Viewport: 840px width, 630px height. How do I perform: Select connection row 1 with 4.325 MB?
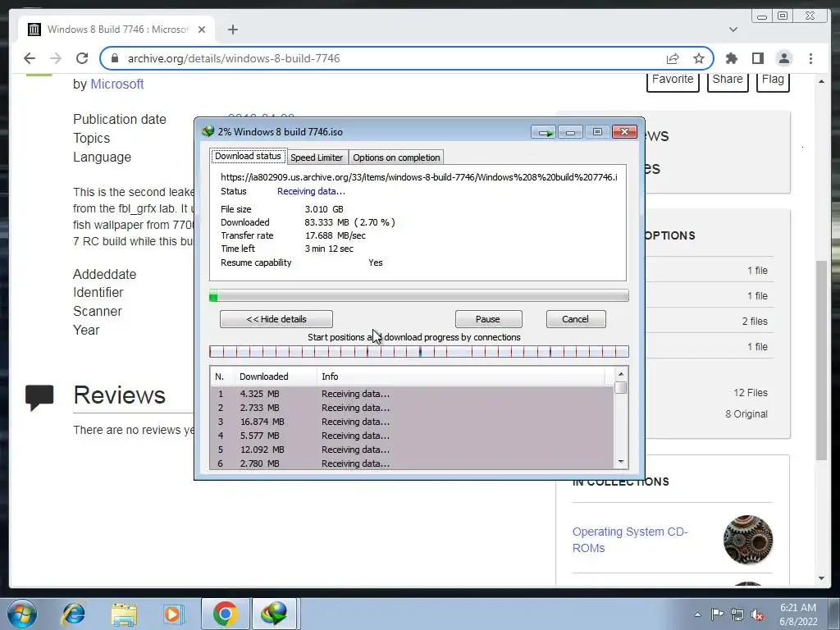(x=412, y=394)
